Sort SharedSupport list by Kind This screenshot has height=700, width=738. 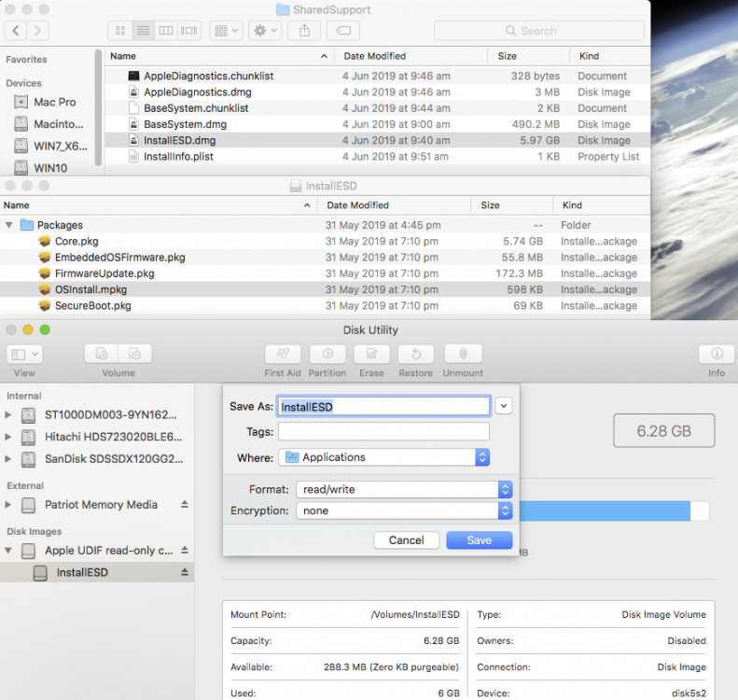610,56
